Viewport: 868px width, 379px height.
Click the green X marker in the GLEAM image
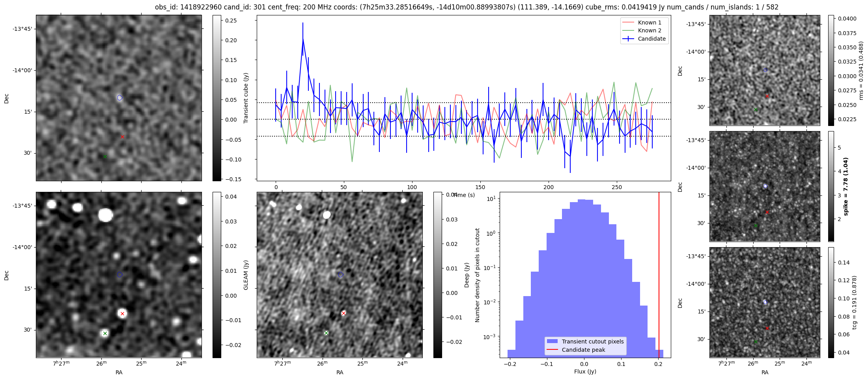(x=105, y=334)
